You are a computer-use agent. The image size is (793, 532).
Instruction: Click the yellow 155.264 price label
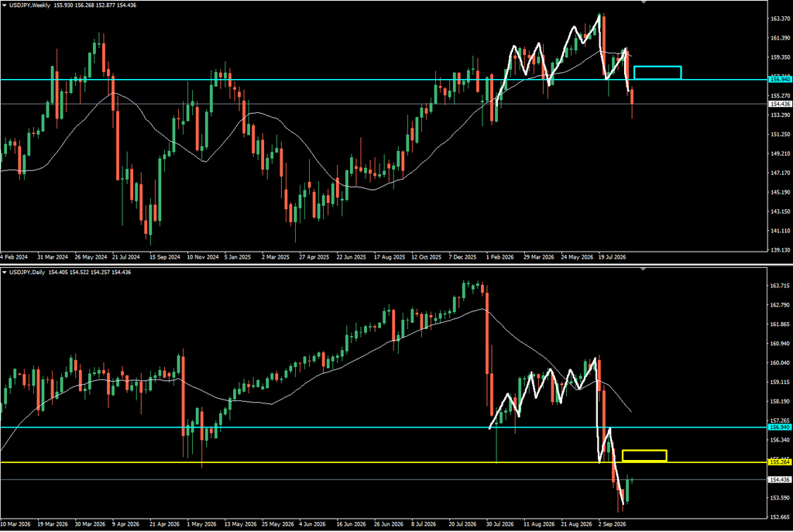coord(779,462)
